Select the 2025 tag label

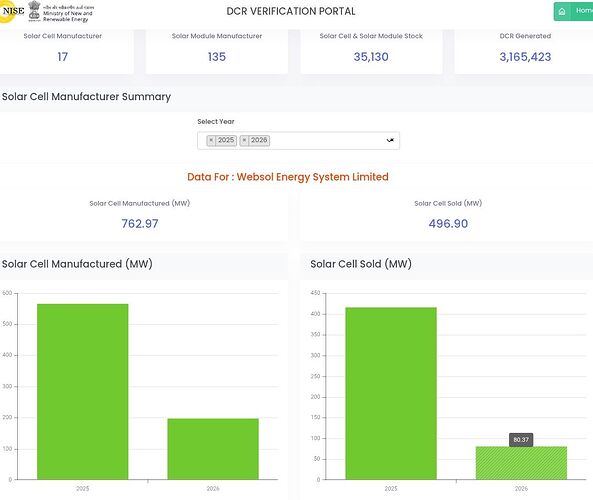coord(226,140)
